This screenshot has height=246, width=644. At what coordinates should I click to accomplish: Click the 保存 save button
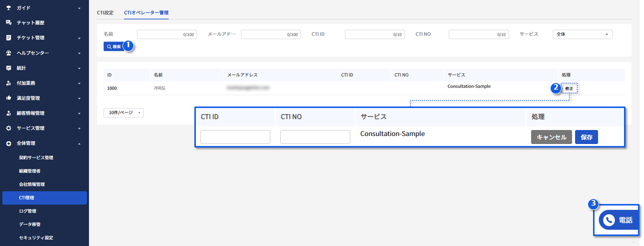point(587,137)
